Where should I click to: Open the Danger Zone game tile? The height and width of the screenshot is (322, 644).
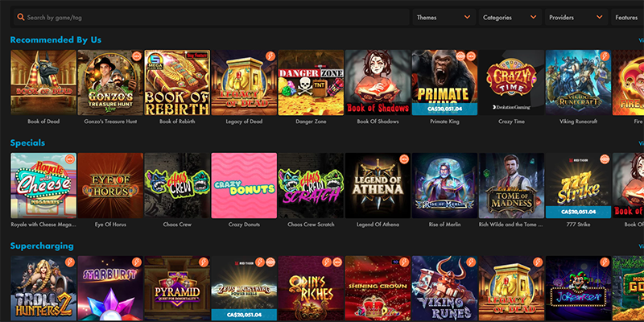pos(311,83)
